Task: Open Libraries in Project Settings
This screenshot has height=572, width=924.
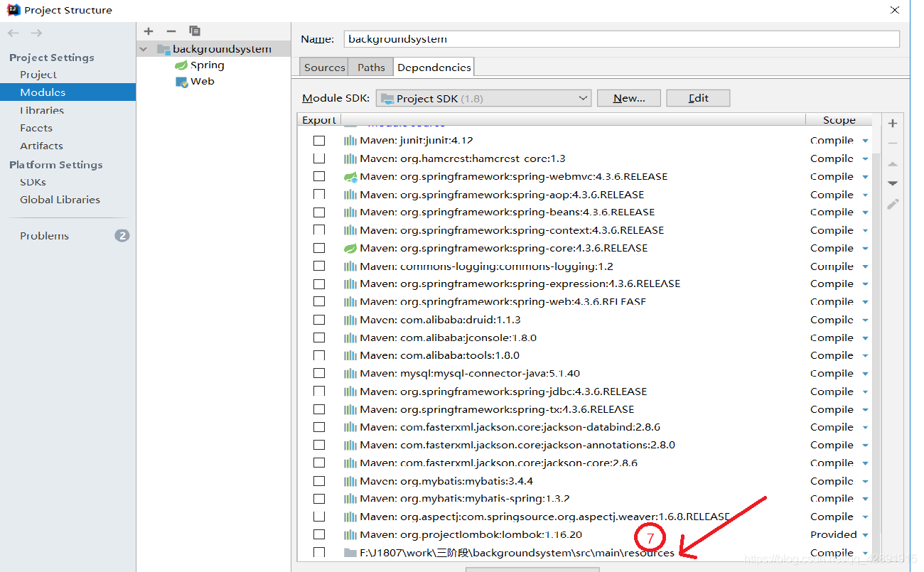Action: [x=42, y=110]
